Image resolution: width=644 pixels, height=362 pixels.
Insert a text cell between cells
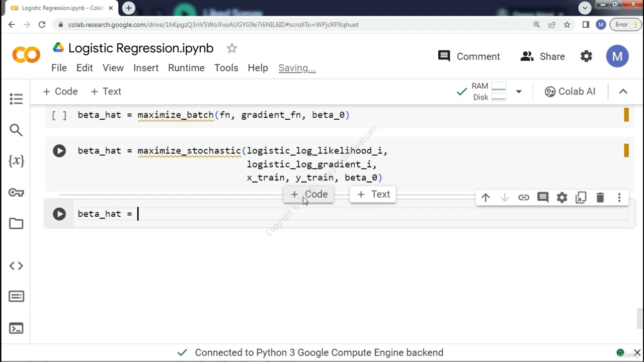(x=373, y=194)
